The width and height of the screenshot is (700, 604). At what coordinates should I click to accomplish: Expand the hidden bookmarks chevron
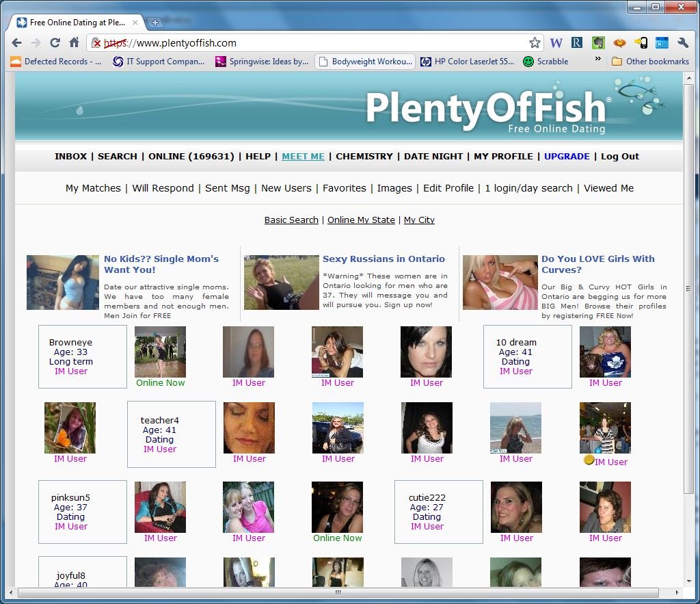click(597, 59)
